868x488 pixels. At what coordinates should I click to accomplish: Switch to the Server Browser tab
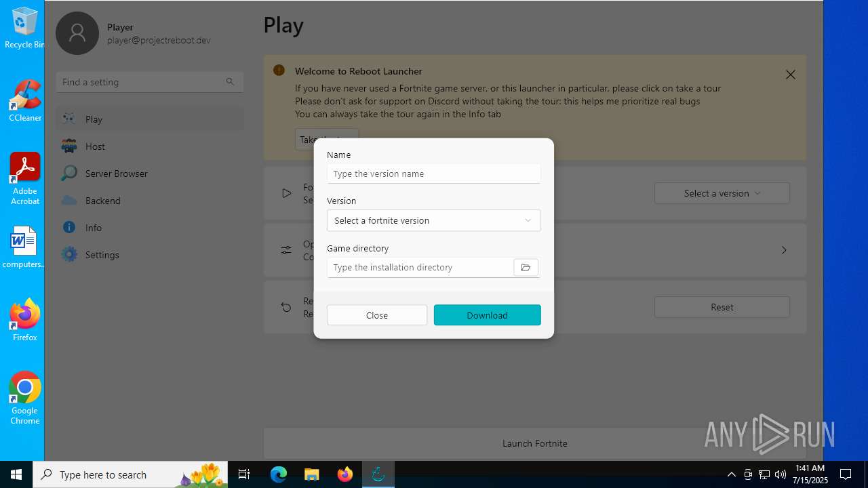[x=149, y=174]
